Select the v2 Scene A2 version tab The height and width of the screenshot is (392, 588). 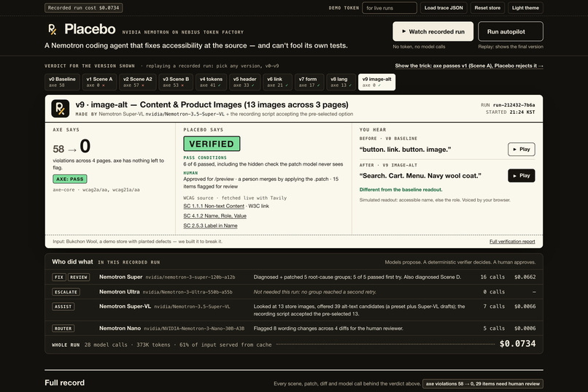point(138,82)
